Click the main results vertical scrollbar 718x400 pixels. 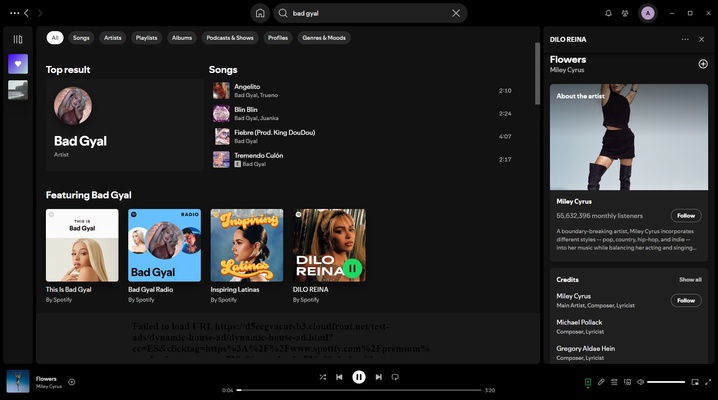[537, 74]
